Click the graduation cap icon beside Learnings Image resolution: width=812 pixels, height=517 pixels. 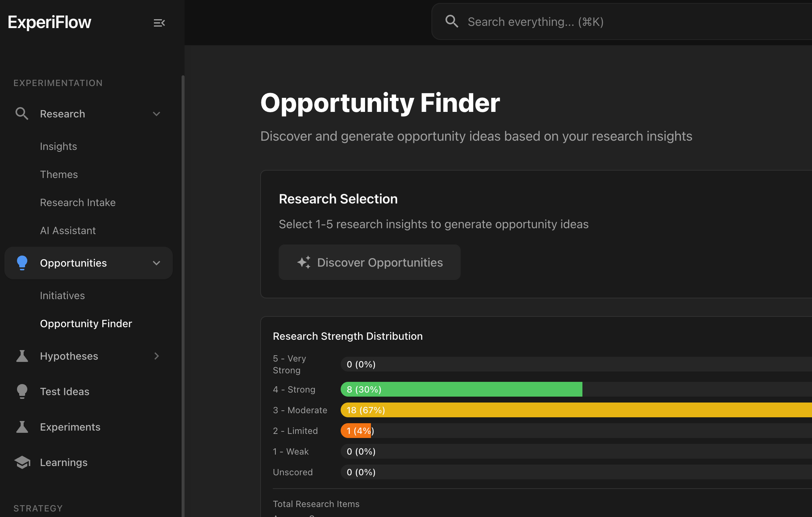tap(22, 462)
